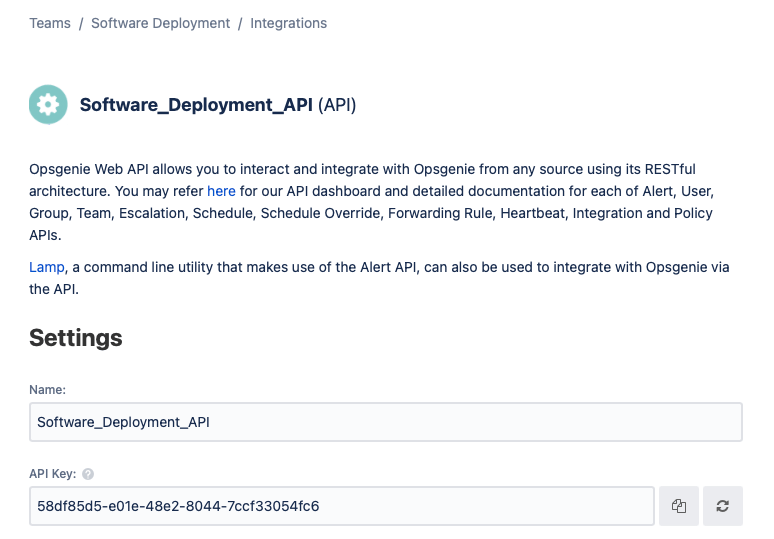Open Software Deployment breadcrumb link
The image size is (774, 539).
coord(160,23)
